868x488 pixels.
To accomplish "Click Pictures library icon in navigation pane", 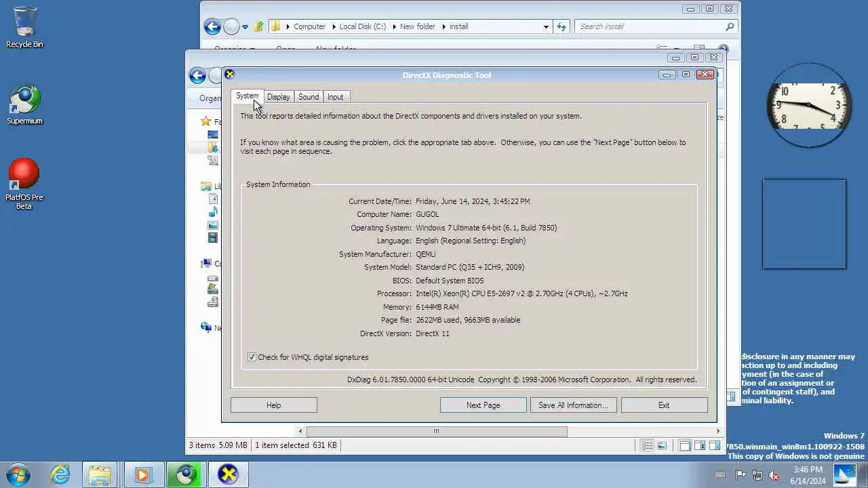I will click(x=213, y=225).
